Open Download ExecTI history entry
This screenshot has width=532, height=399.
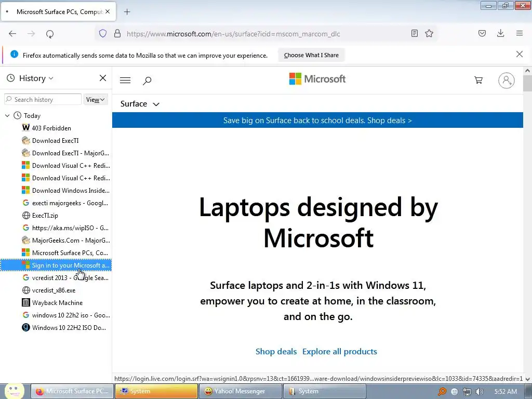tap(56, 141)
